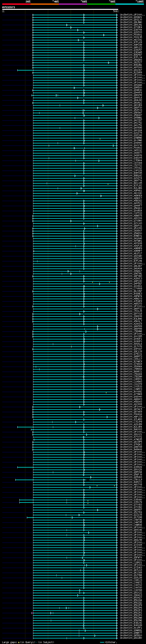This screenshot has width=146, height=644.
Task: Open hit UniRef100_Q5DUH3
Action: click(x=131, y=60)
